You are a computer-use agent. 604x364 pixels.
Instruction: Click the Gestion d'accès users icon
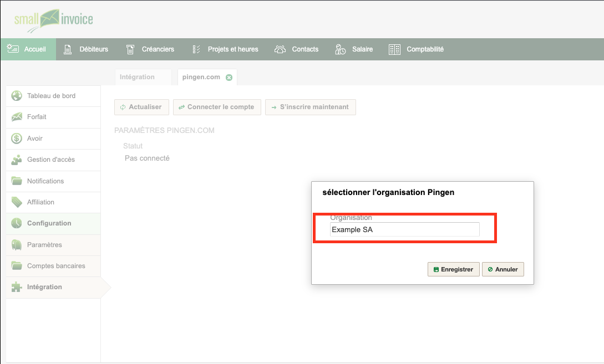click(x=17, y=160)
